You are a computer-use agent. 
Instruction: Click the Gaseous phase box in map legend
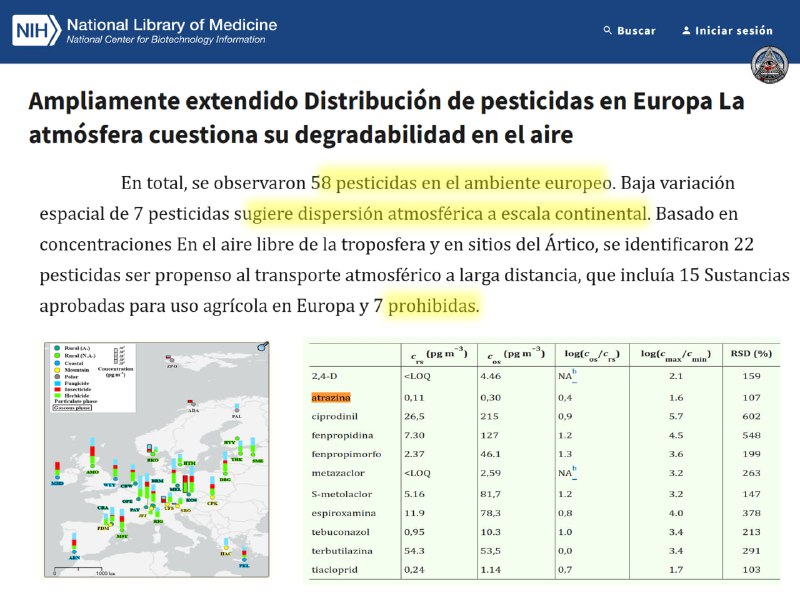tap(70, 409)
